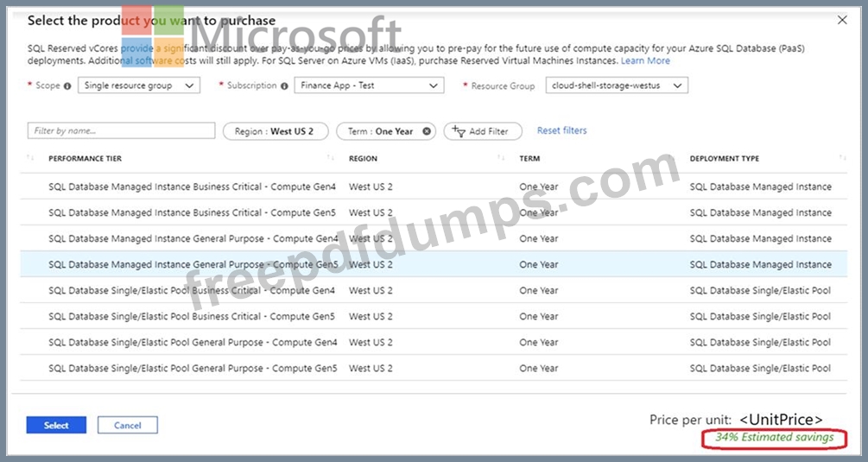
Task: Click the Add Filter button
Action: (x=482, y=131)
